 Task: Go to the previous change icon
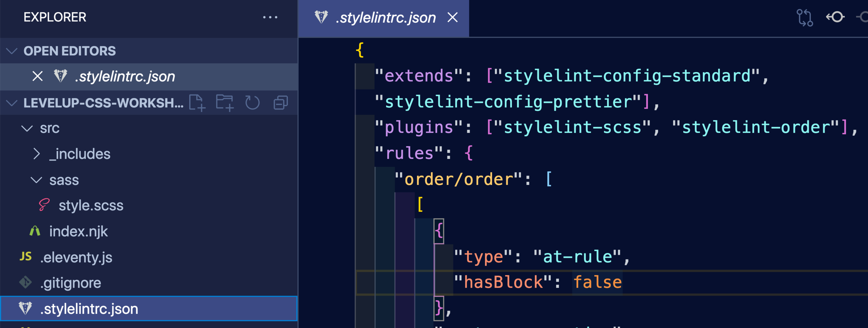coord(835,17)
